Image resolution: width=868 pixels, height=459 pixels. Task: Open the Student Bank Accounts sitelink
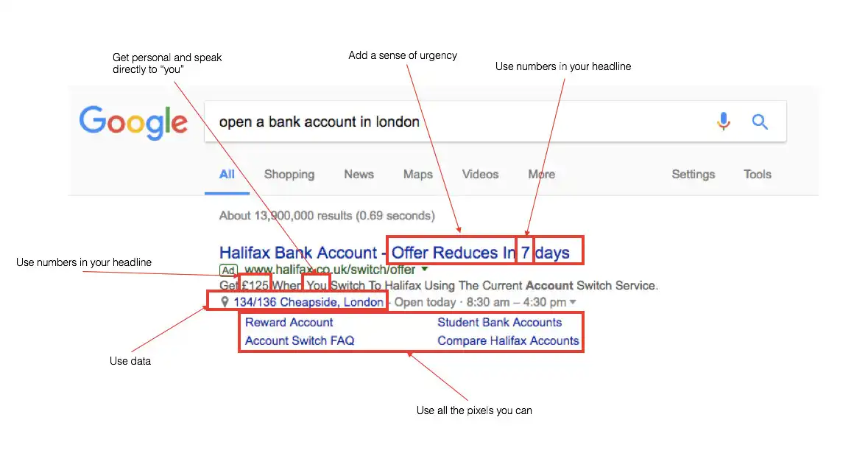[499, 322]
